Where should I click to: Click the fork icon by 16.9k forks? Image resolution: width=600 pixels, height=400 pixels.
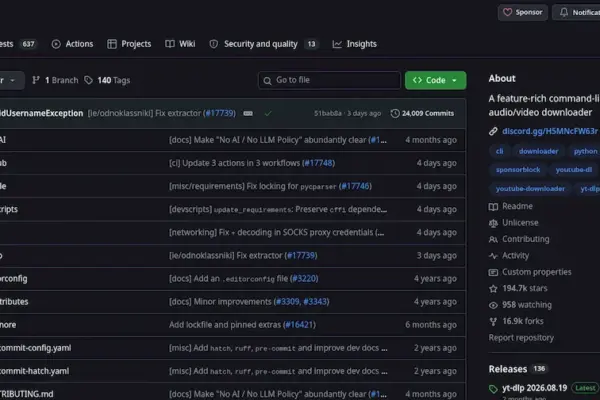[493, 322]
